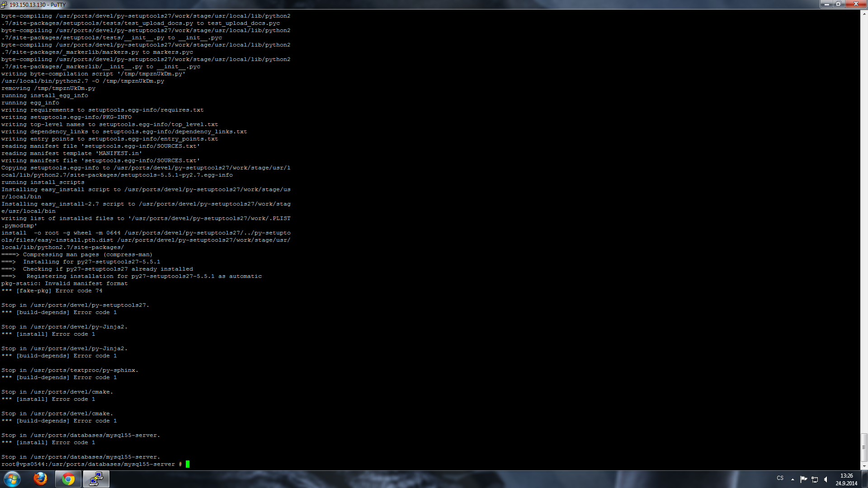Launch Firefox from the taskbar

(x=40, y=479)
